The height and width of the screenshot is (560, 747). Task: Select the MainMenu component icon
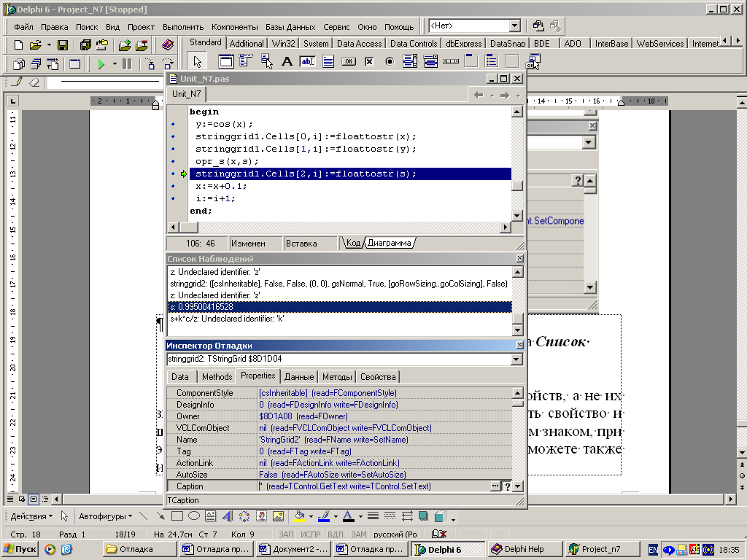[246, 61]
